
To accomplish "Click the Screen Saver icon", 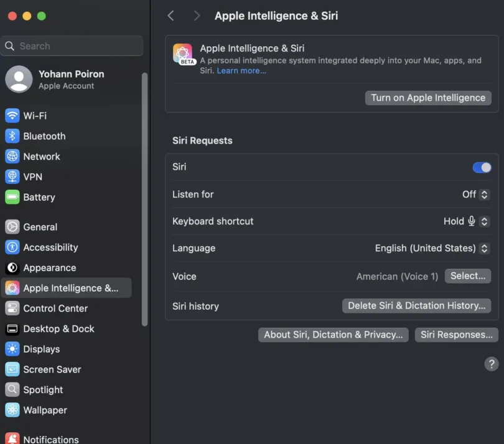I will coord(12,369).
